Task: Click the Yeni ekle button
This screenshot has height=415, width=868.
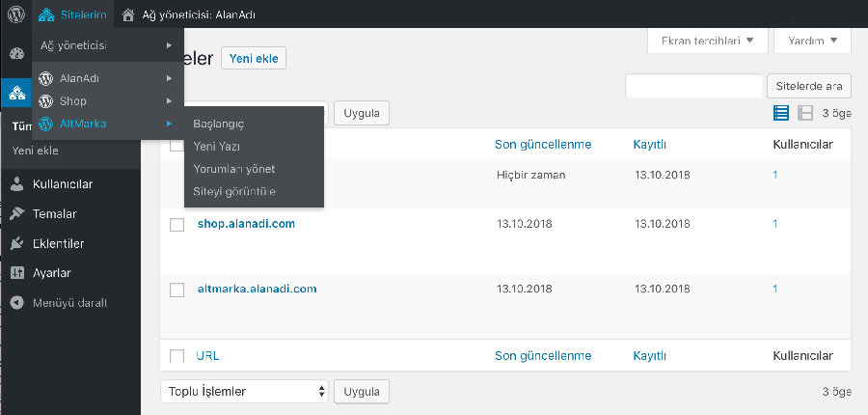Action: 254,58
